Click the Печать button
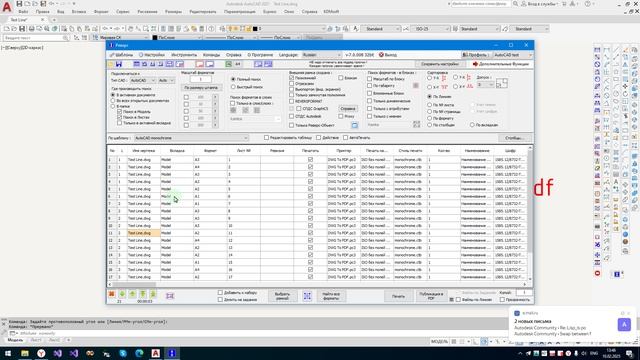Viewport: 640px width, 360px height. [398, 296]
